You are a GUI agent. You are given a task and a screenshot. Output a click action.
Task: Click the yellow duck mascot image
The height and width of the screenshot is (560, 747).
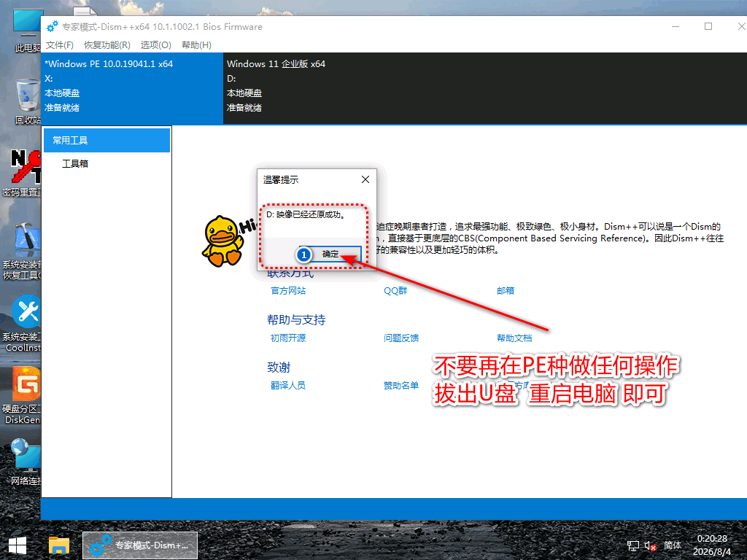(222, 241)
